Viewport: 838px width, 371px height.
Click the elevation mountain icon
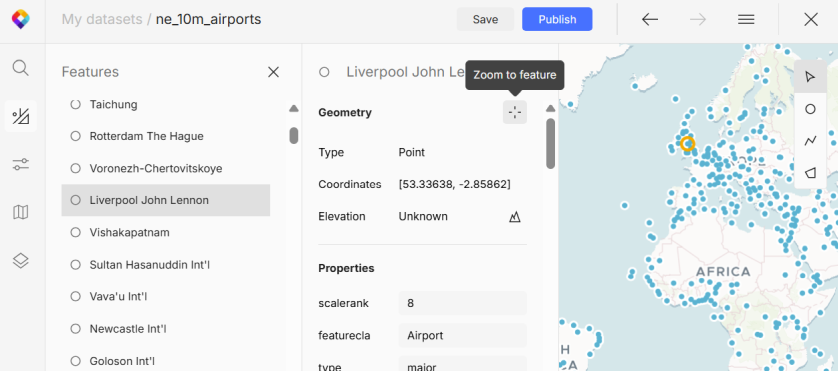pyautogui.click(x=515, y=217)
